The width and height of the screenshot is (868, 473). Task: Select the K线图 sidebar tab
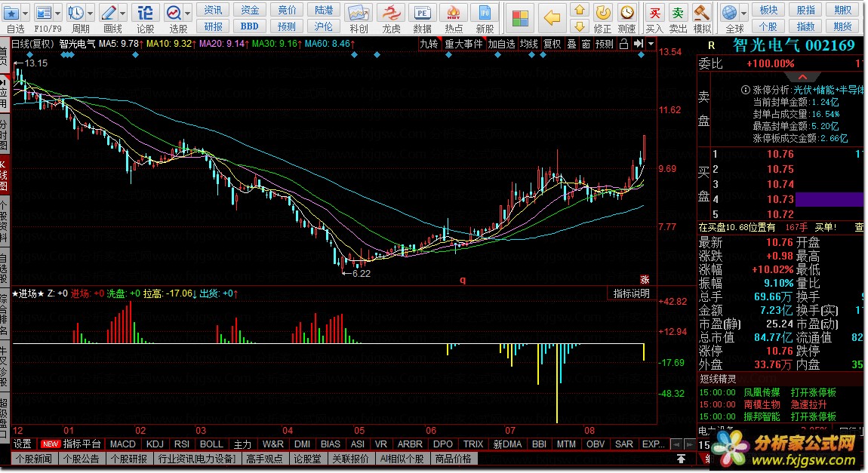(x=4, y=175)
